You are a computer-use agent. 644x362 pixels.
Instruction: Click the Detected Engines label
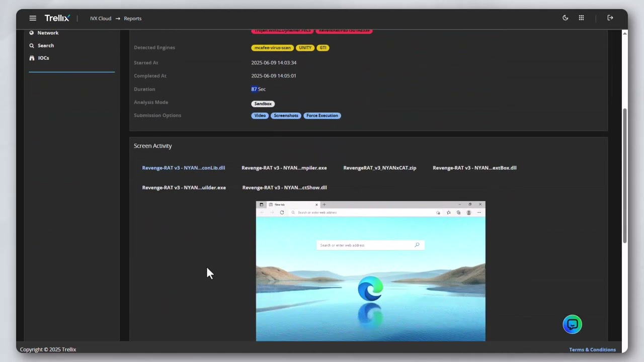point(154,48)
